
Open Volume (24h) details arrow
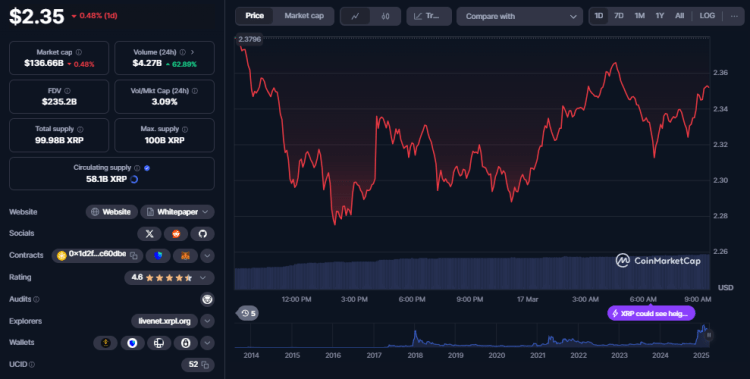pos(192,52)
